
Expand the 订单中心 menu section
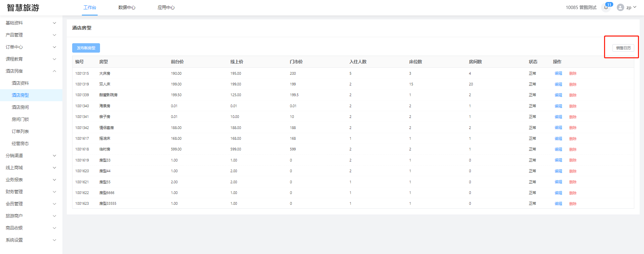(x=31, y=47)
